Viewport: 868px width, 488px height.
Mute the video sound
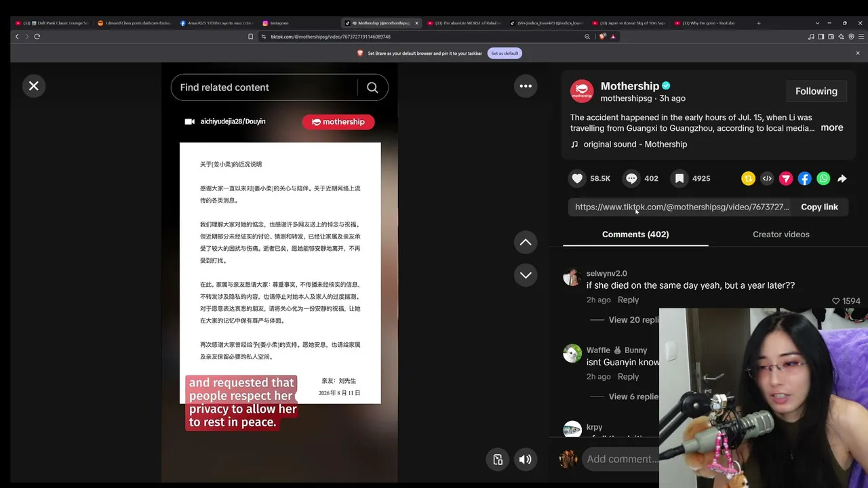pos(526,460)
